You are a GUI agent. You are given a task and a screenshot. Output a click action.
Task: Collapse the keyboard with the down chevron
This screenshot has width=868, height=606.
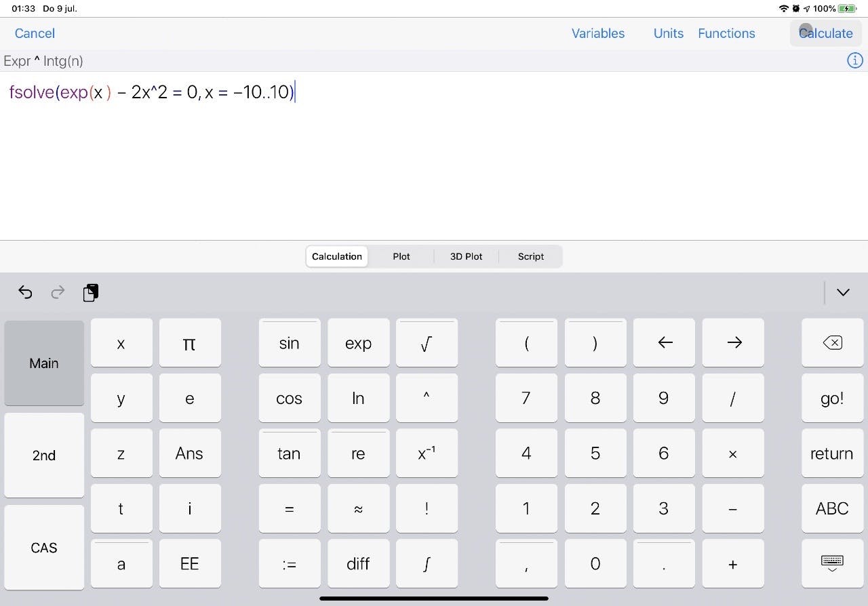(843, 292)
